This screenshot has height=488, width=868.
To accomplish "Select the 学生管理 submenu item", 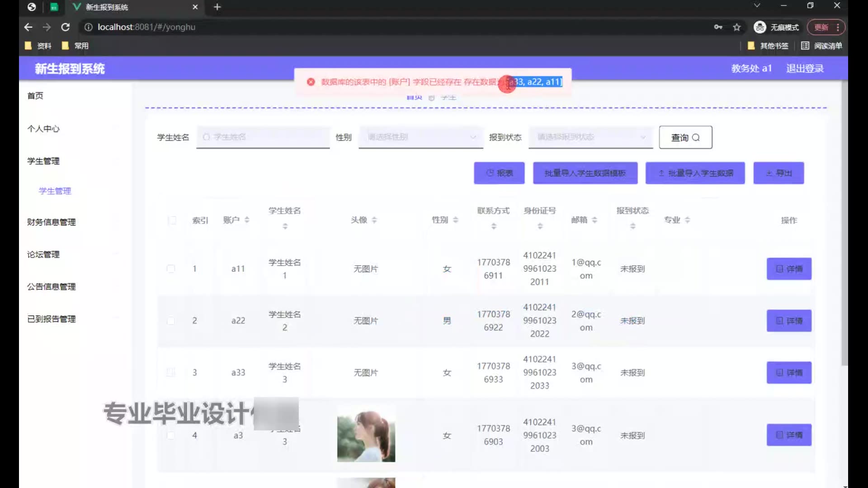I will tap(55, 191).
